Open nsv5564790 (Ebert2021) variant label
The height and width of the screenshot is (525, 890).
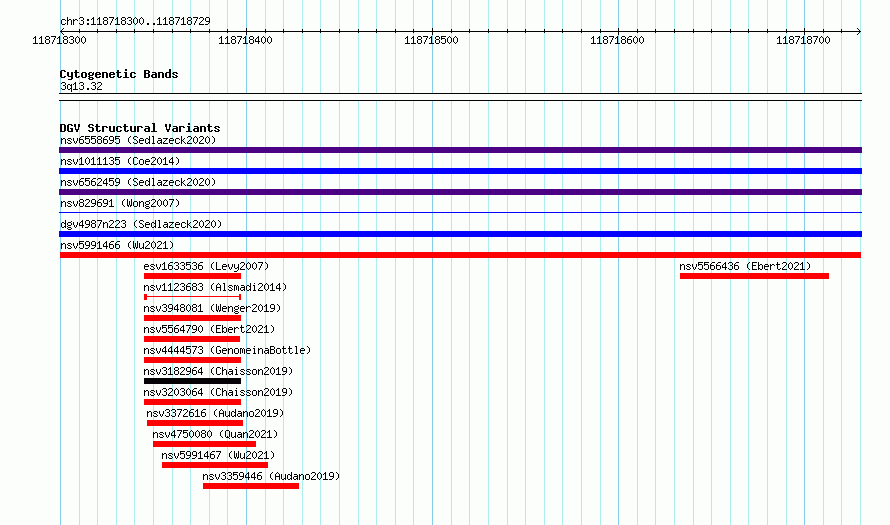(x=209, y=329)
